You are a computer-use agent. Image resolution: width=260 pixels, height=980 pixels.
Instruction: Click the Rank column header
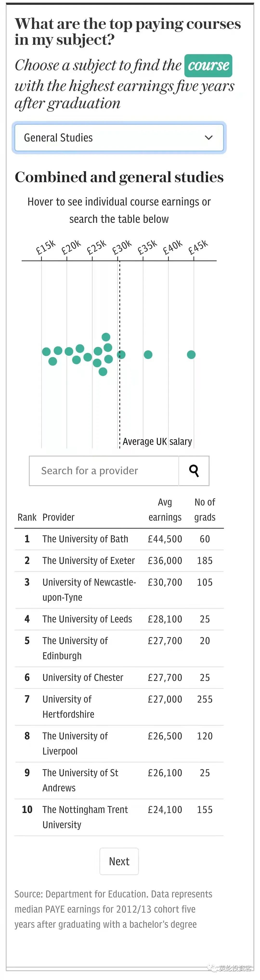[x=27, y=517]
